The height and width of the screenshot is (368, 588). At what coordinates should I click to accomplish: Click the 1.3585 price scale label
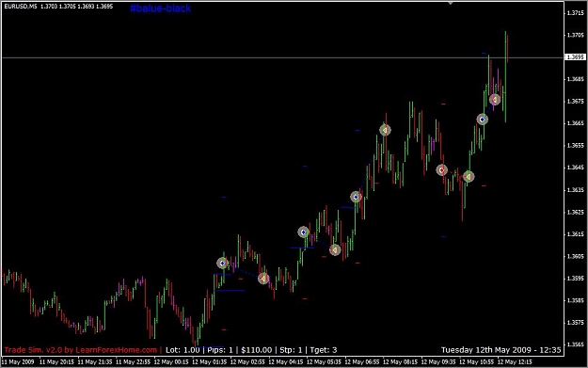tap(575, 300)
